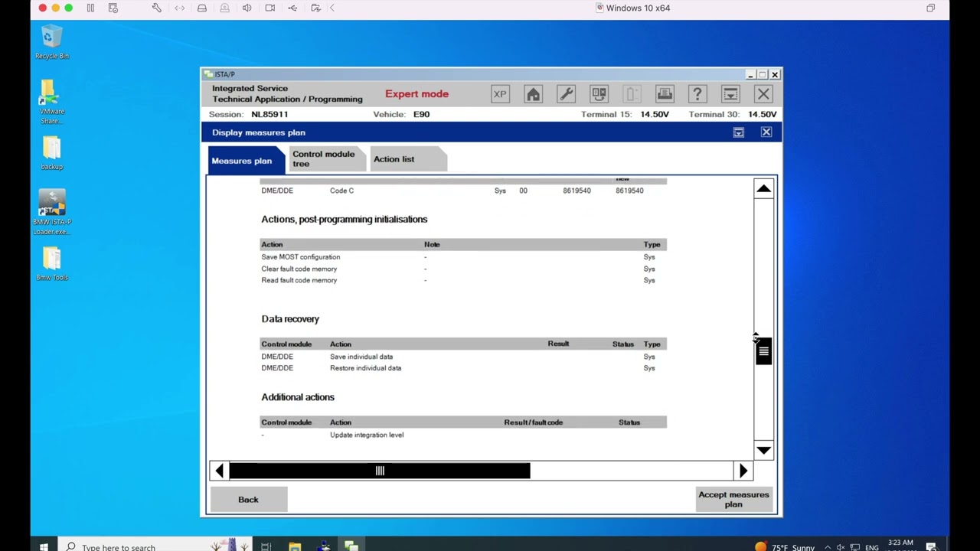Click the vertical scrollbar thumb handle
The image size is (980, 551).
click(x=763, y=351)
